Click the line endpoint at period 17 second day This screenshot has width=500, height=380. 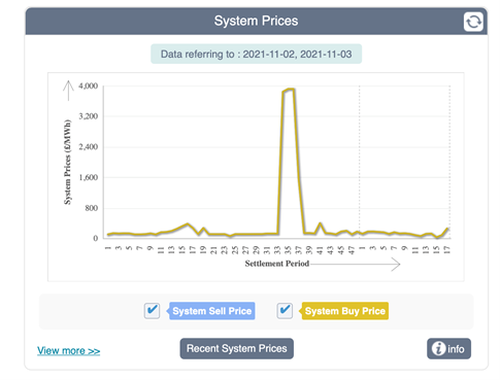pyautogui.click(x=448, y=228)
